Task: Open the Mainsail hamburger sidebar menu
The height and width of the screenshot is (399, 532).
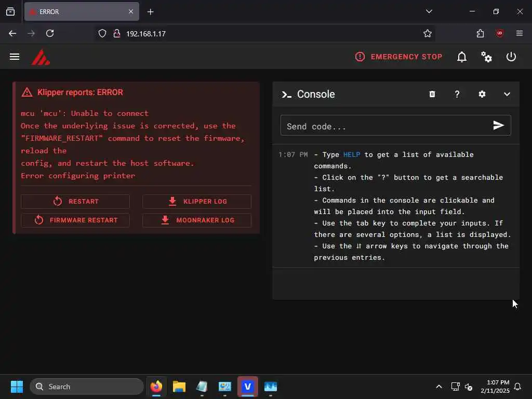Action: pyautogui.click(x=14, y=57)
